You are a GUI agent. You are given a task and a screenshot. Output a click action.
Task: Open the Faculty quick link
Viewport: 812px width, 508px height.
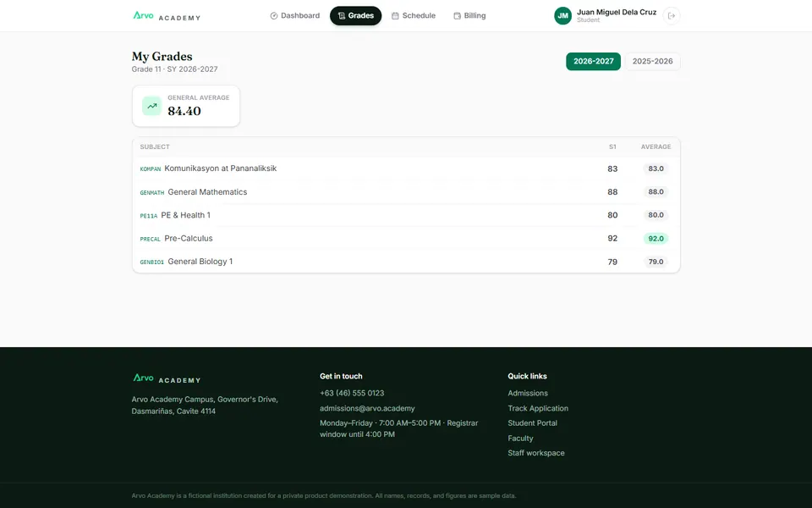(520, 438)
